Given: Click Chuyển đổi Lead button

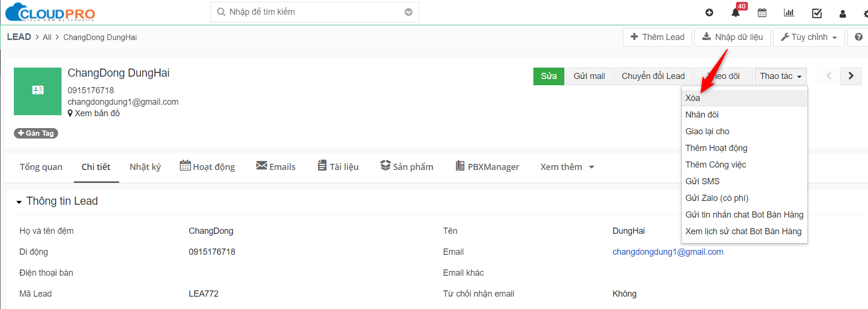Looking at the screenshot, I should [x=653, y=76].
